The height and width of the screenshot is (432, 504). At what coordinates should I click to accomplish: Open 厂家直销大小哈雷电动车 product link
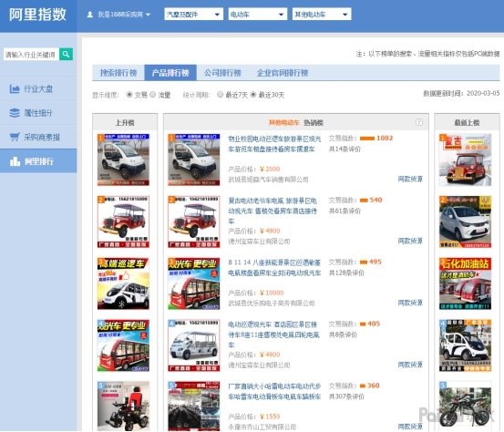[274, 391]
